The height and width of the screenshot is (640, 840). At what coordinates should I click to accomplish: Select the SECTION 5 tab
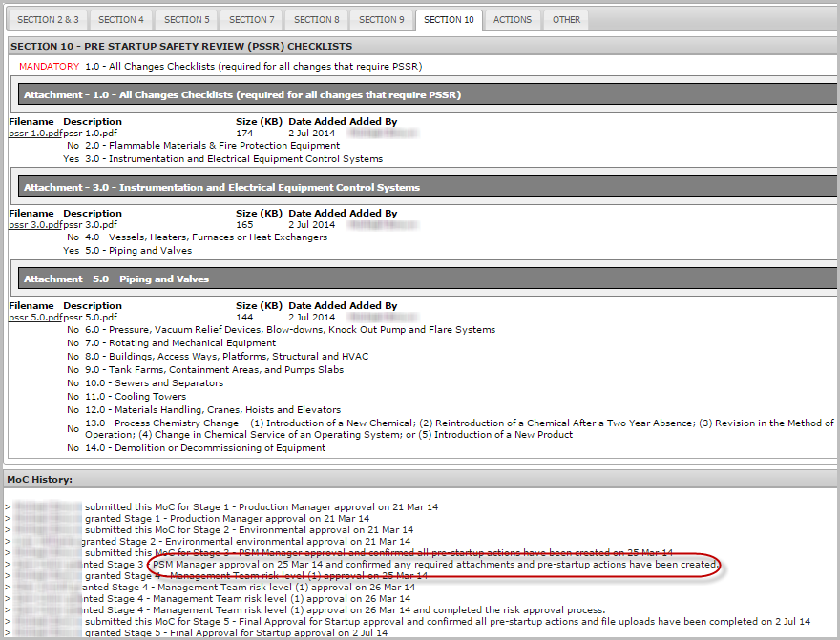click(x=186, y=19)
